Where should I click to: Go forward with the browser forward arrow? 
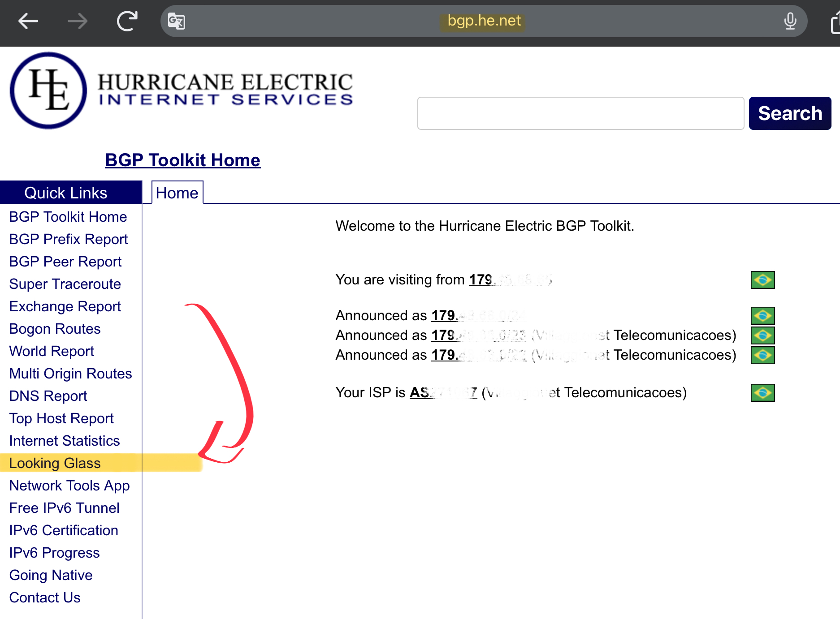click(78, 21)
